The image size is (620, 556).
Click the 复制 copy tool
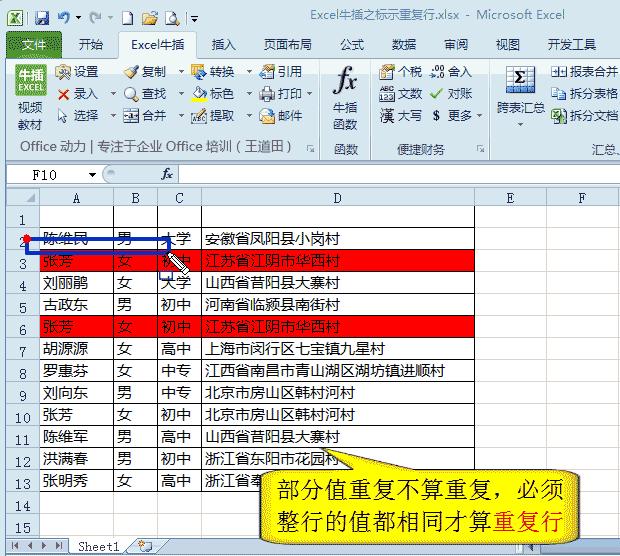pos(145,72)
